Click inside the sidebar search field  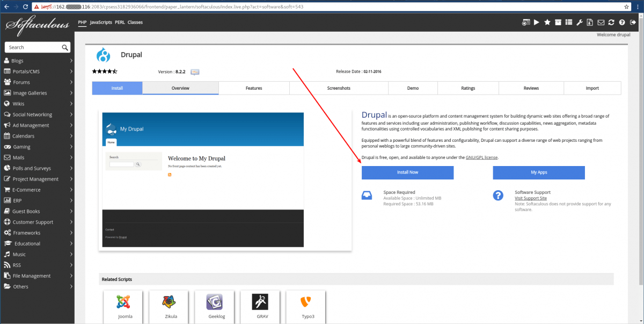point(33,47)
